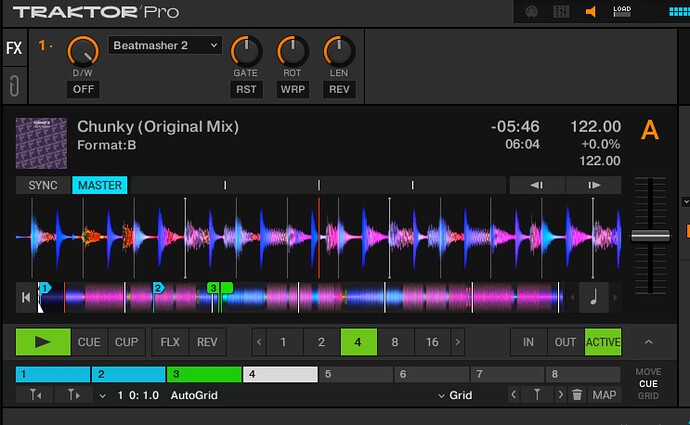690x425 pixels.
Task: Delete the cue with the trash icon
Action: tap(577, 395)
